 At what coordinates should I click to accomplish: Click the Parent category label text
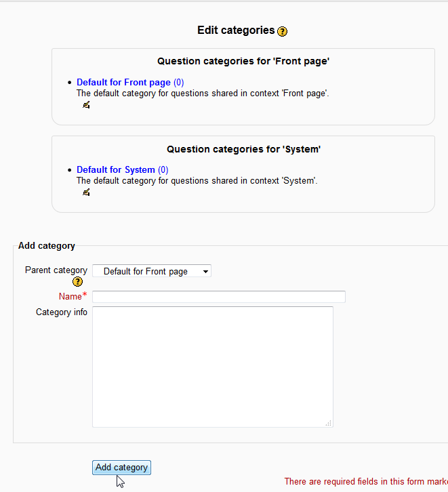point(56,270)
